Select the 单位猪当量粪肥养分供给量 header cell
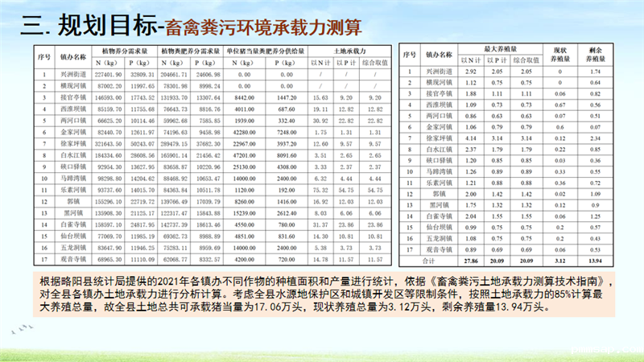The image size is (644, 362). pyautogui.click(x=267, y=50)
